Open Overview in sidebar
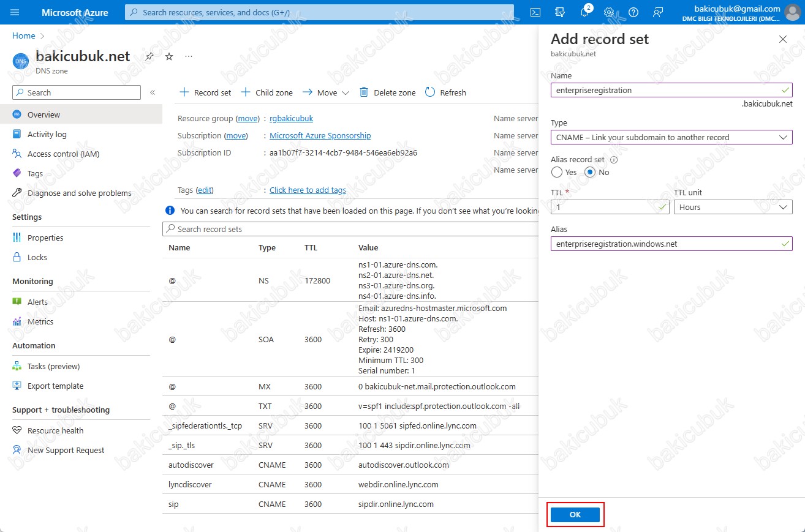The width and height of the screenshot is (805, 532). point(81,114)
